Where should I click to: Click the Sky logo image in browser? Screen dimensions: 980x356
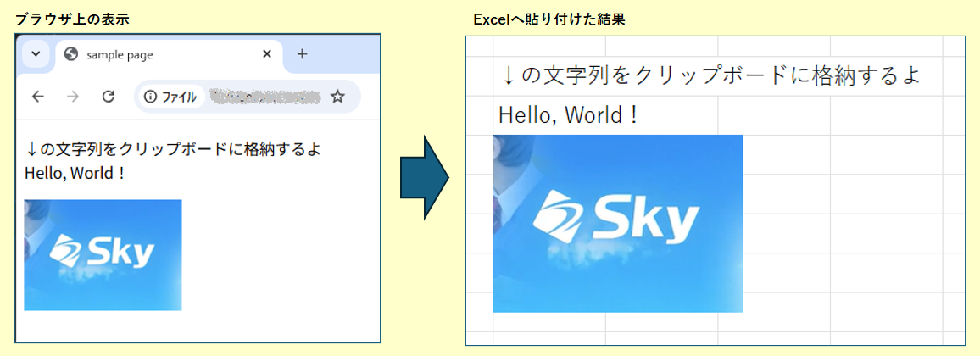103,255
